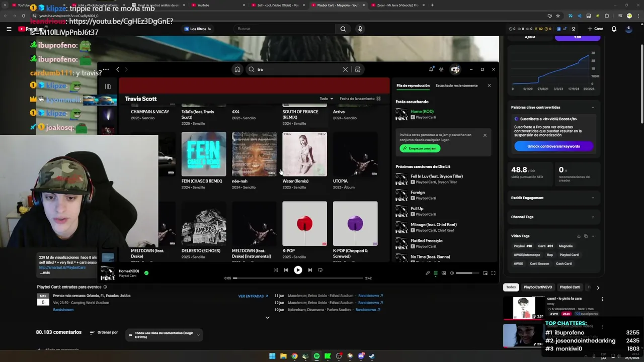Click Empezar una jam button
Image resolution: width=644 pixels, height=362 pixels.
click(420, 148)
